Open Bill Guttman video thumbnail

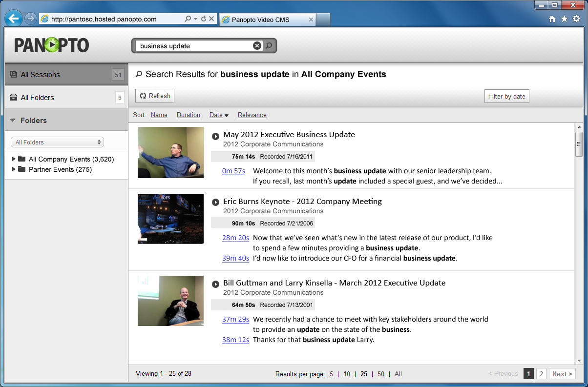pos(170,301)
